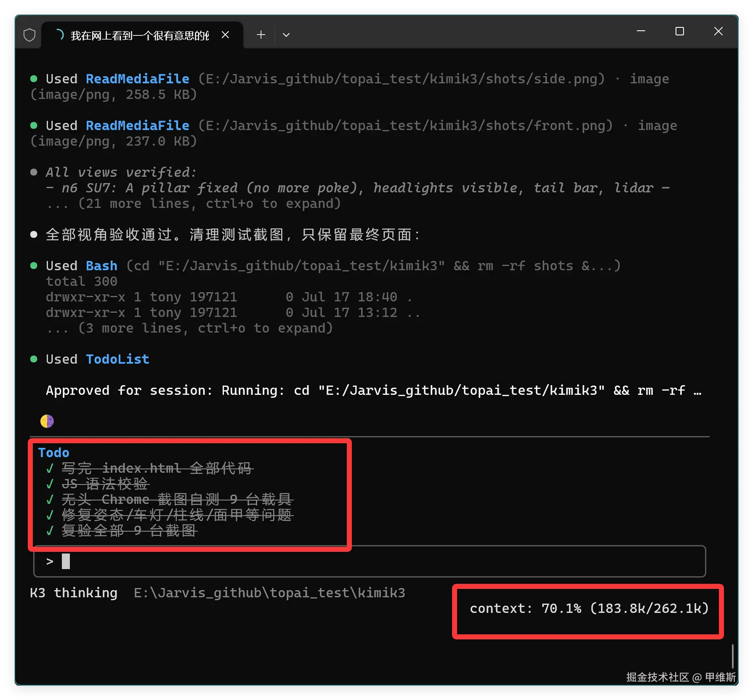
Task: Click the 'Approved for session' line
Action: [x=374, y=391]
